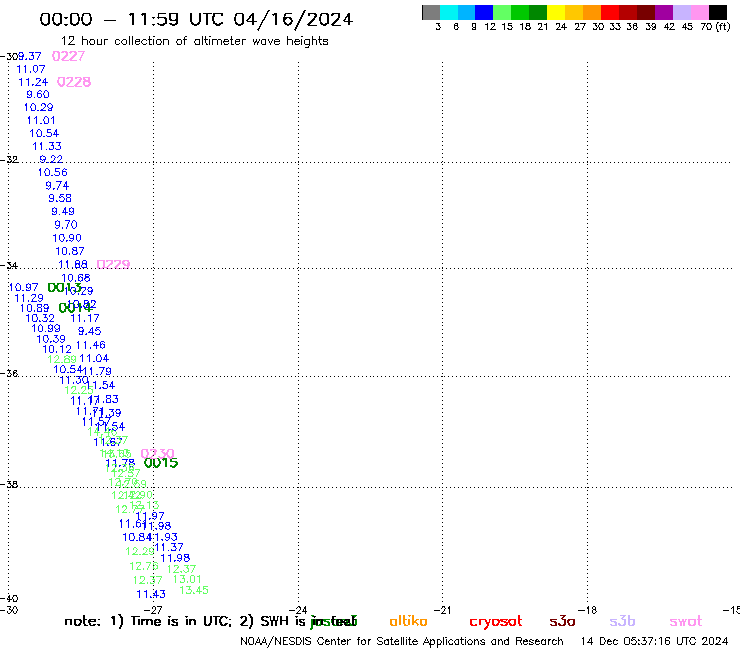Click the s3a satellite legend label
The height and width of the screenshot is (650, 740).
[x=562, y=621]
